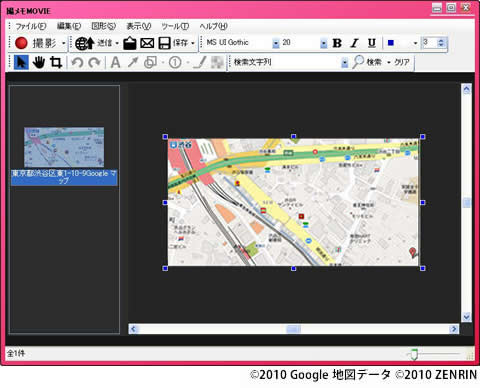The height and width of the screenshot is (388, 480).
Task: Open the ツール(T) menu
Action: pyautogui.click(x=175, y=26)
